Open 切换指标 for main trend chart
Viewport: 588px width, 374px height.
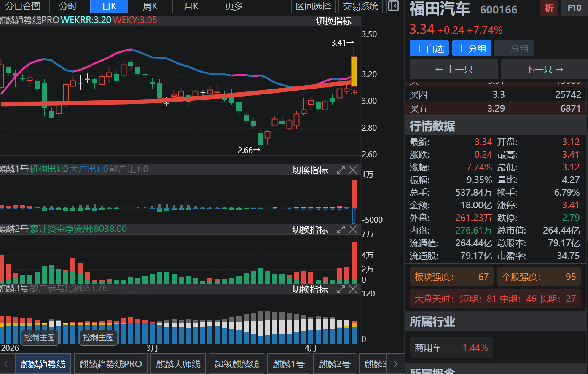coord(333,21)
